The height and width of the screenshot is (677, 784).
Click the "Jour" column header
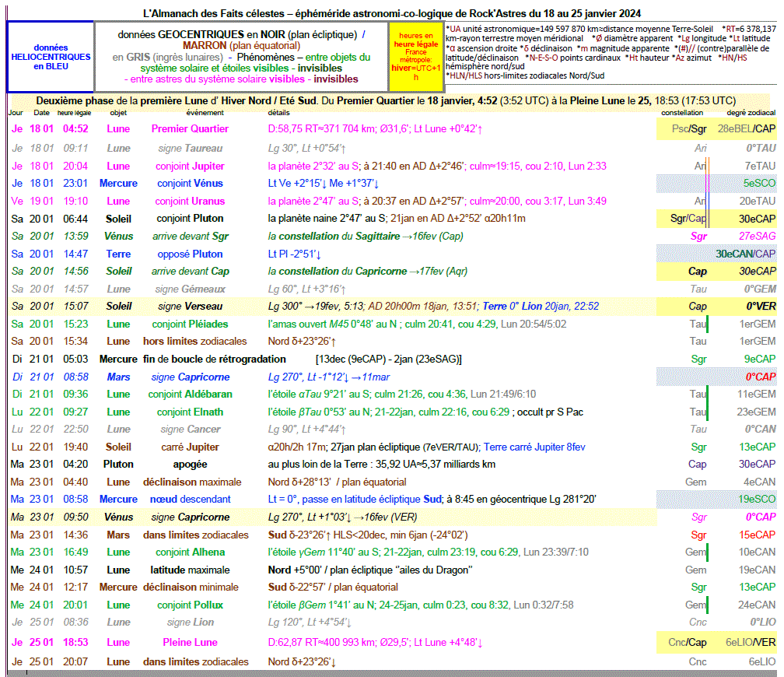pyautogui.click(x=16, y=113)
